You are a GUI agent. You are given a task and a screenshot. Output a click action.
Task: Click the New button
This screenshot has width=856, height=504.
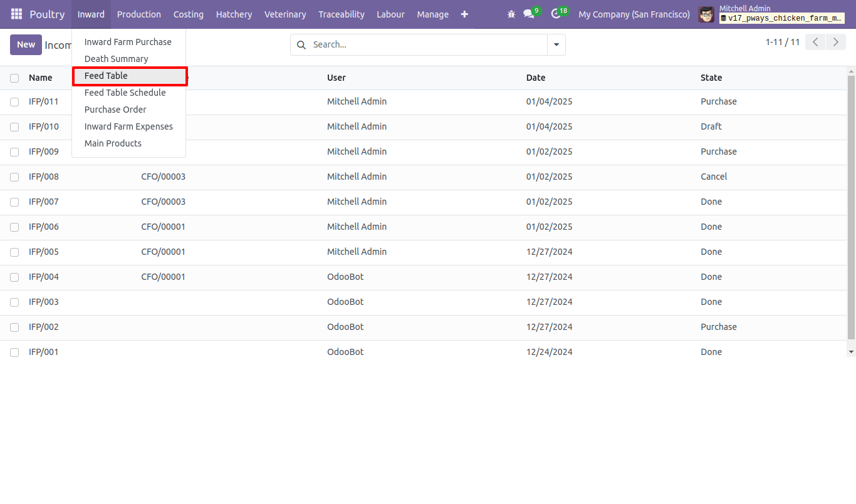coord(26,44)
